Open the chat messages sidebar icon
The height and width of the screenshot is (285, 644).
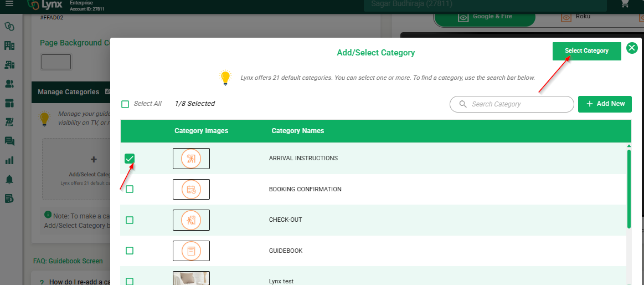tap(9, 141)
